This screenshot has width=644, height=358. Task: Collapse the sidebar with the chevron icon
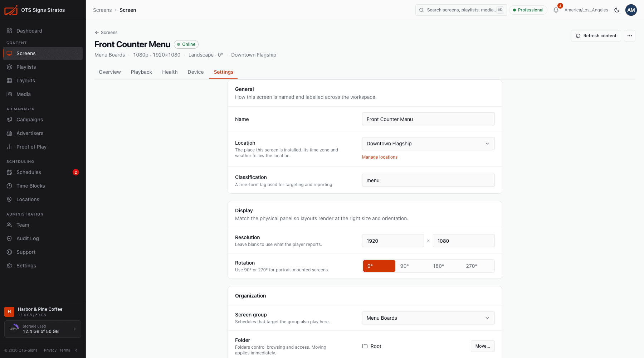tap(76, 350)
